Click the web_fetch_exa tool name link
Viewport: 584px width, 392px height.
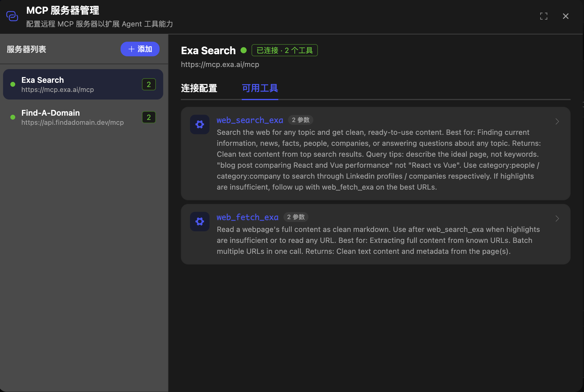[x=248, y=217]
